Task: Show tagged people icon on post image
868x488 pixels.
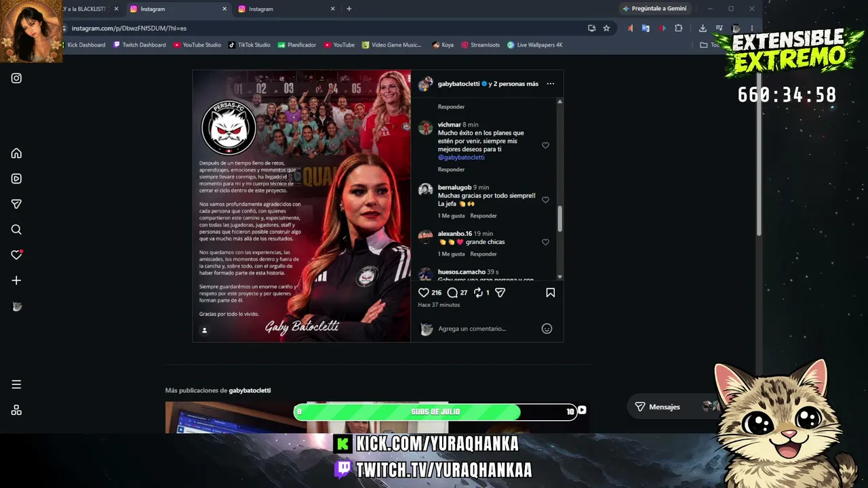Action: (204, 330)
